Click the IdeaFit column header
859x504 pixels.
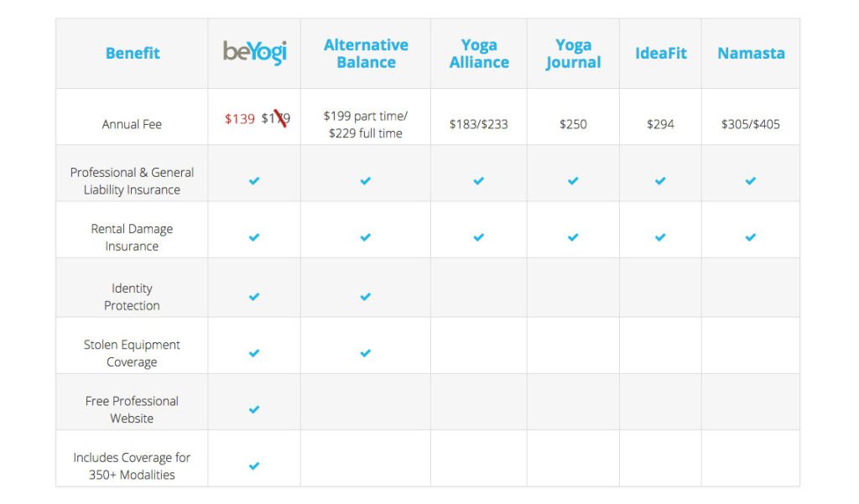tap(661, 53)
